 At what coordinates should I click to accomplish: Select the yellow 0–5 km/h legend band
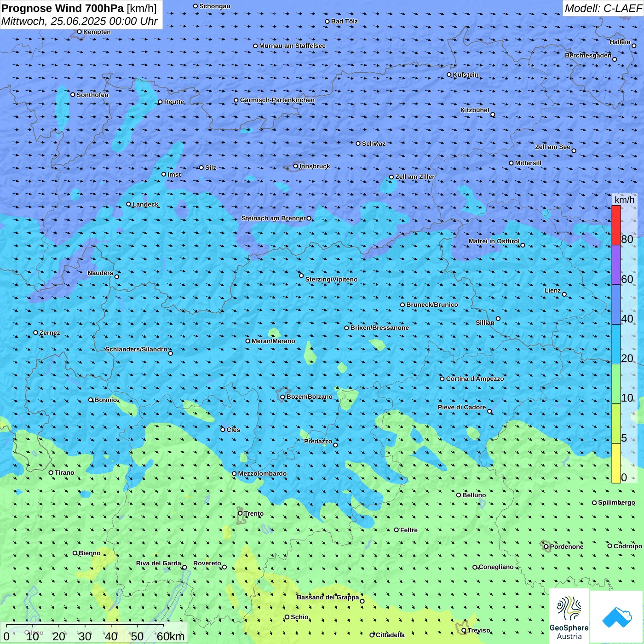click(x=616, y=463)
